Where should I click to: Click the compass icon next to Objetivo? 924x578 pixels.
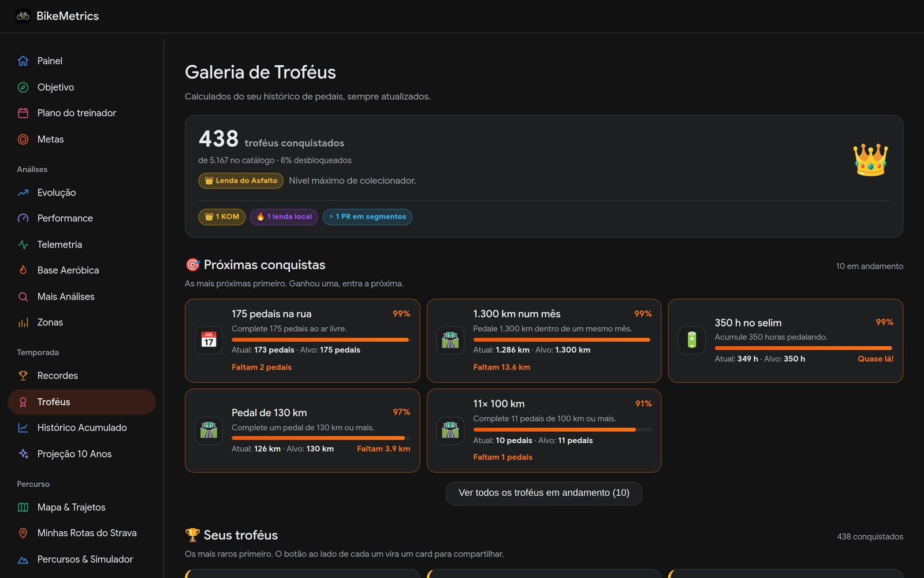point(23,87)
